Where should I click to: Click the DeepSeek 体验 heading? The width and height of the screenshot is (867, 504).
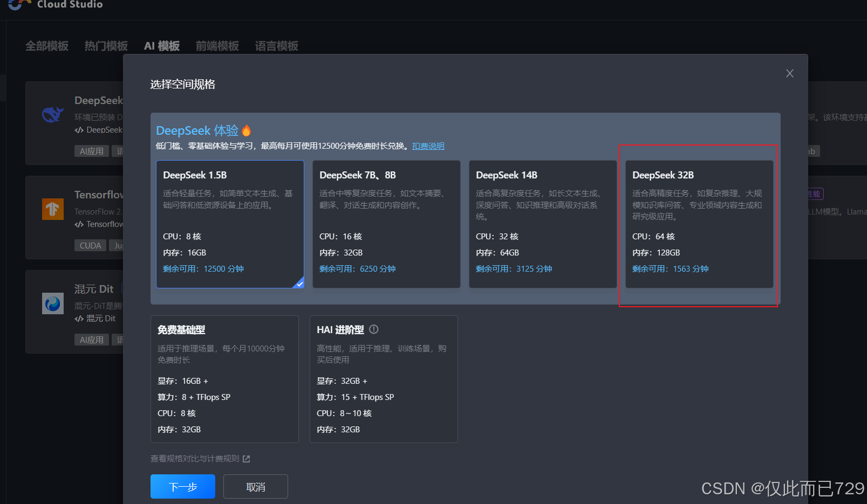[x=197, y=130]
